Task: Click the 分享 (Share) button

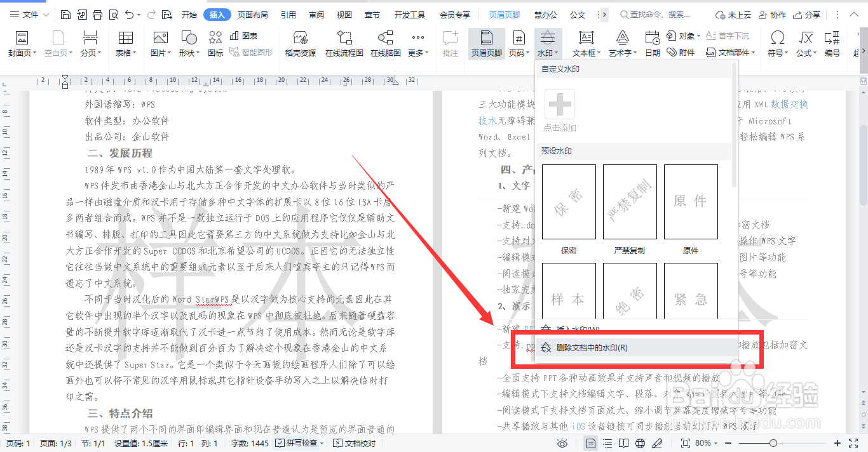Action: point(807,15)
